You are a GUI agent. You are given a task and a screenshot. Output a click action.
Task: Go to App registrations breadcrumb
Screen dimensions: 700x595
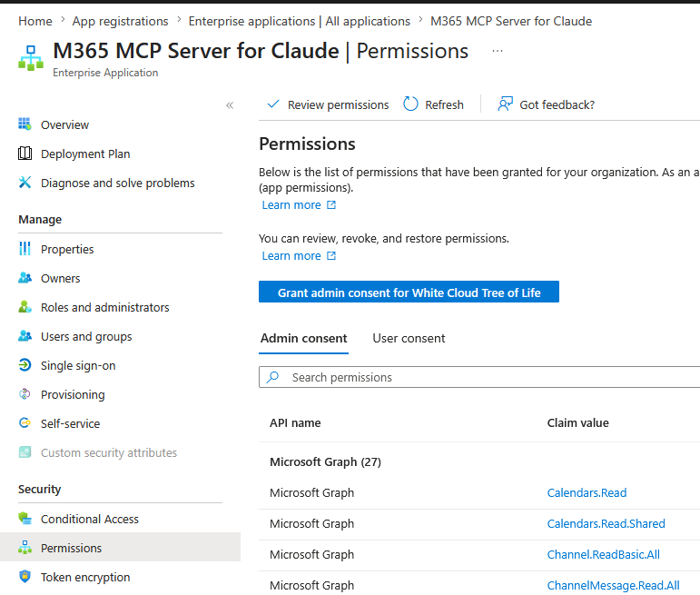pos(120,21)
